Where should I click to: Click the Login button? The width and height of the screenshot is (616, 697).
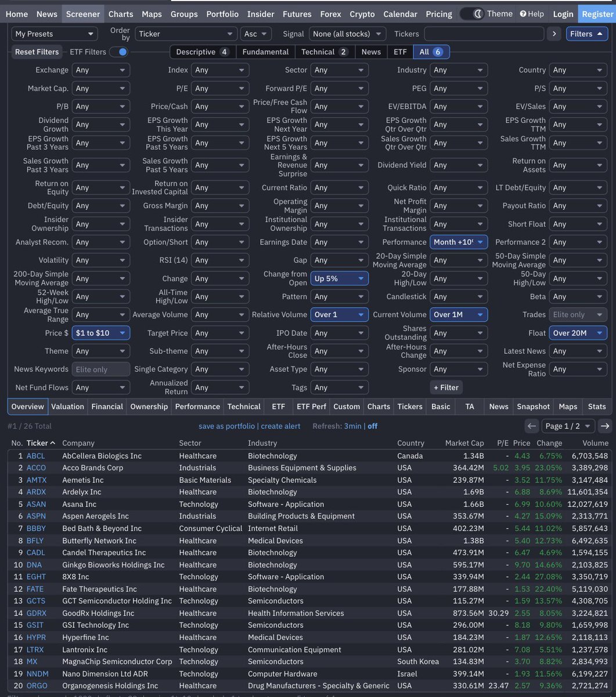(563, 14)
